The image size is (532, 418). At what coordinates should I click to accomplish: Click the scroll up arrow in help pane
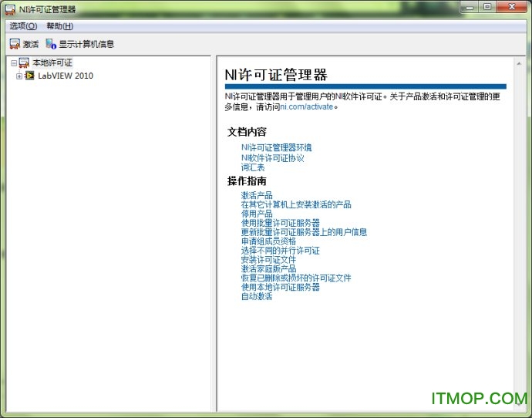519,63
